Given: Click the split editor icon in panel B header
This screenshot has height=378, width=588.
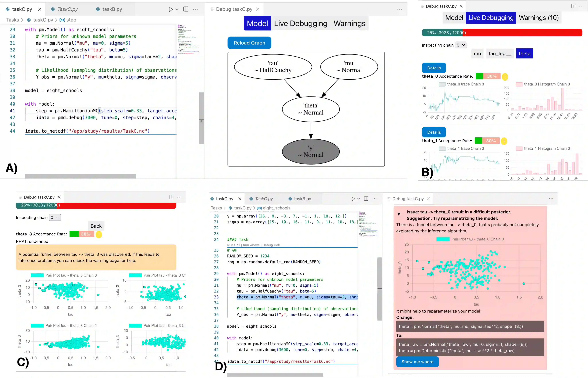Looking at the screenshot, I should click(573, 6).
